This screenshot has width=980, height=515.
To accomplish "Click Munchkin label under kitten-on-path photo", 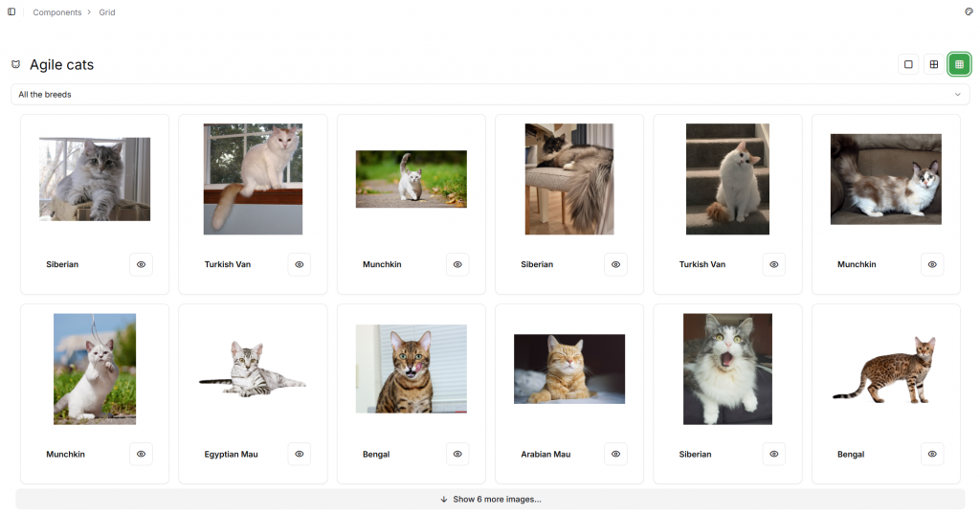I will (x=382, y=264).
